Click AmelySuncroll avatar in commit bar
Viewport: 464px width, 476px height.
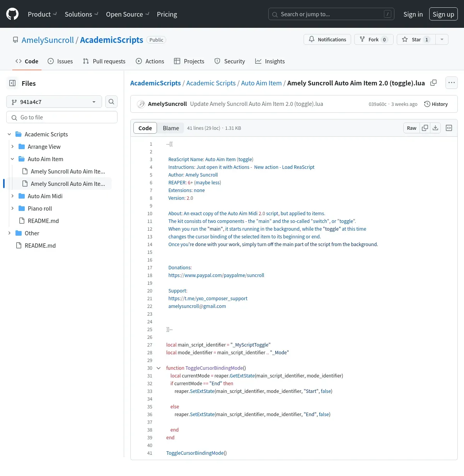[141, 104]
